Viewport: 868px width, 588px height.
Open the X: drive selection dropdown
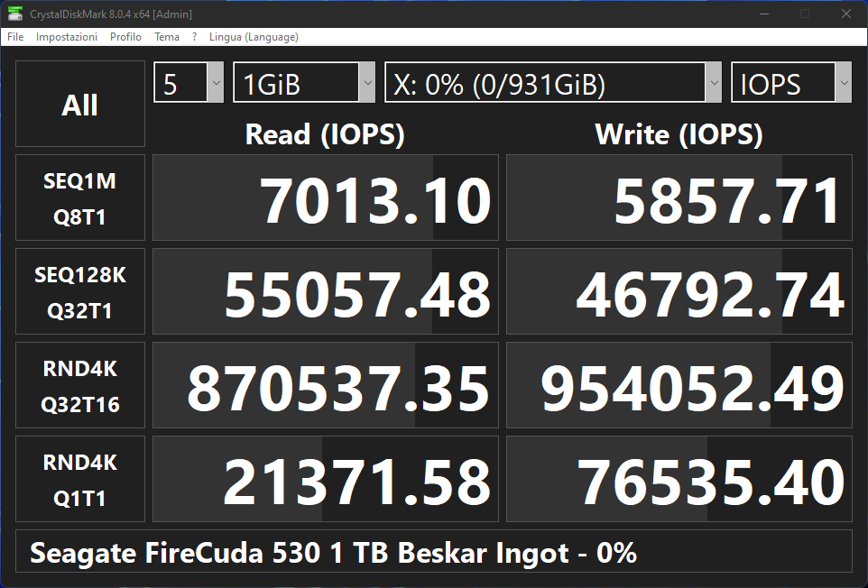pyautogui.click(x=552, y=84)
